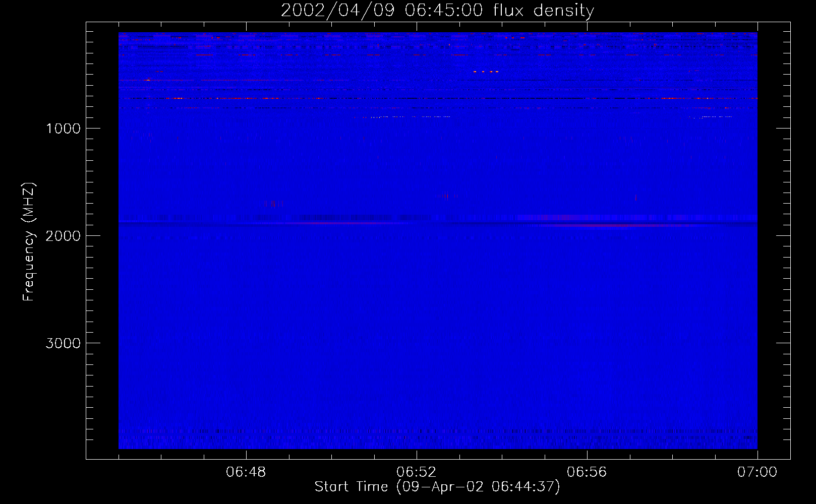This screenshot has width=816, height=504.
Task: Select the 3000 frequency tick label
Action: point(63,343)
